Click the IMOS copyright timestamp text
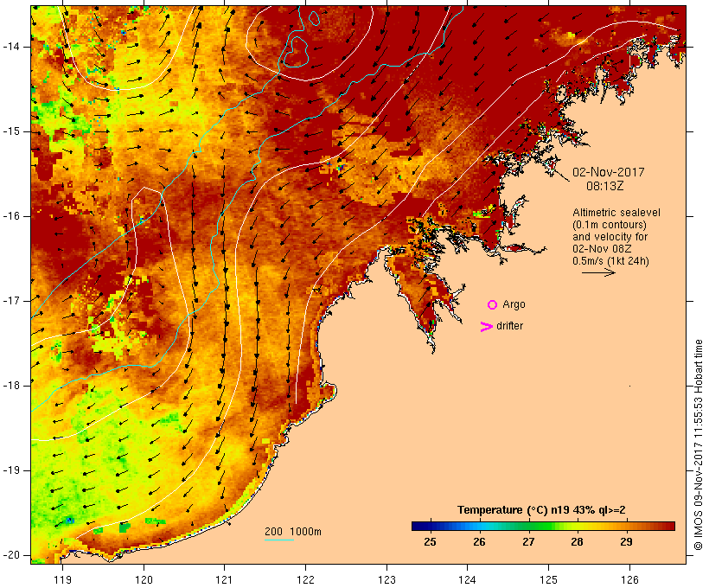 point(698,444)
